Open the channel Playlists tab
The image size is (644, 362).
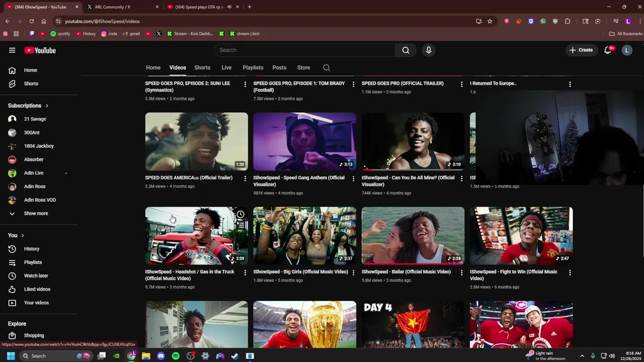[x=253, y=68]
